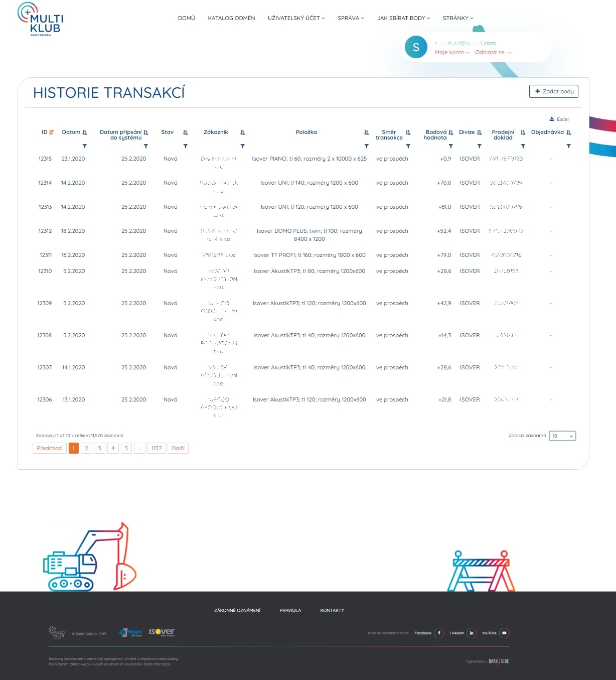Open the Facebook social icon in footer

point(439,633)
